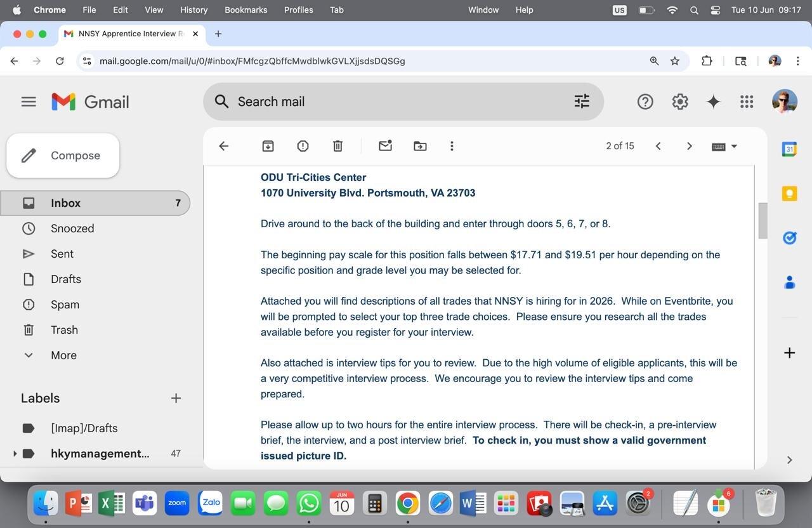Open the Move to folder icon
Image resolution: width=812 pixels, height=528 pixels.
point(420,146)
